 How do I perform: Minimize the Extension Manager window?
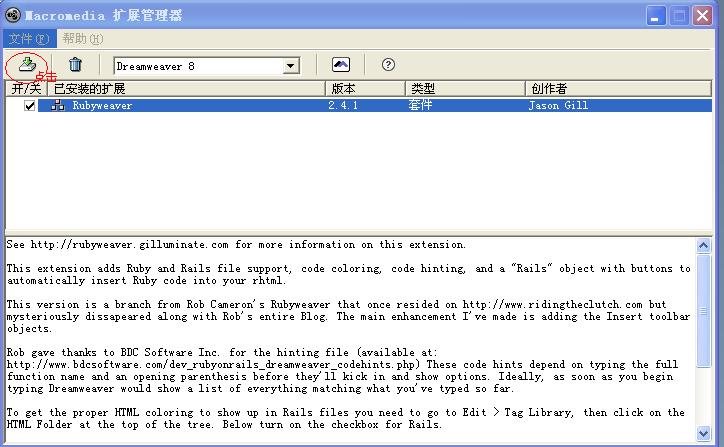(x=656, y=16)
